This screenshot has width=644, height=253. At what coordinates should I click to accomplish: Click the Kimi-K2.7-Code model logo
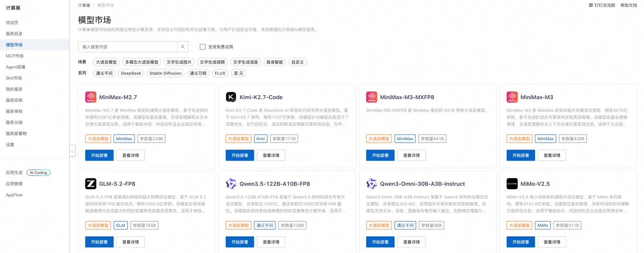click(x=231, y=97)
